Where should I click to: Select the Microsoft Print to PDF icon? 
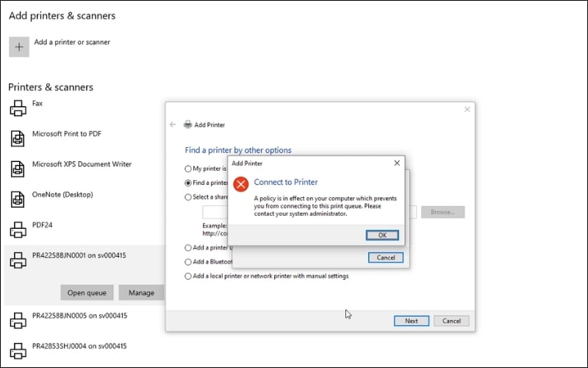click(18, 138)
